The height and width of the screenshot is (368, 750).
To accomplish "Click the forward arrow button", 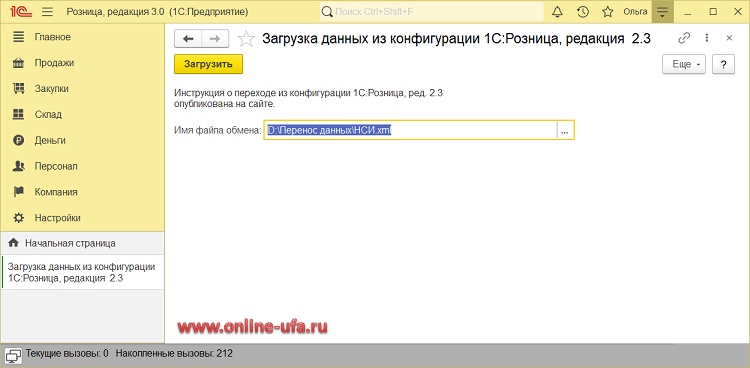I will pos(215,39).
